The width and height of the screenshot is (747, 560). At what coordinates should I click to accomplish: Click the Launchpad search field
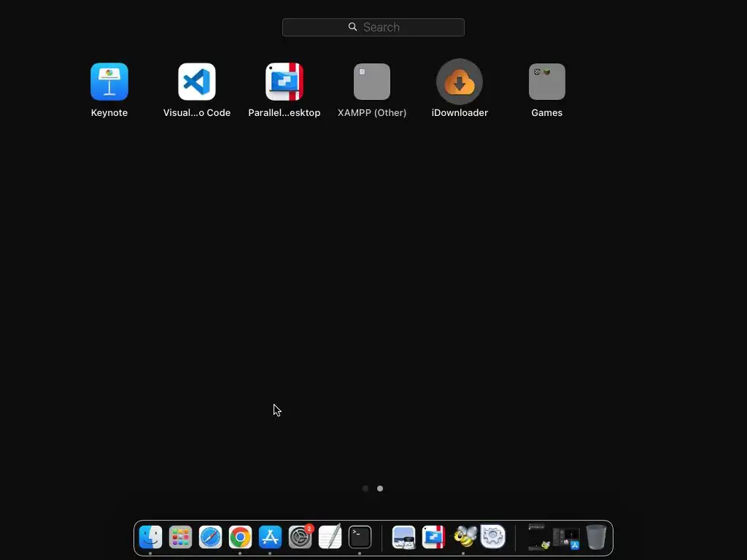[x=373, y=27]
